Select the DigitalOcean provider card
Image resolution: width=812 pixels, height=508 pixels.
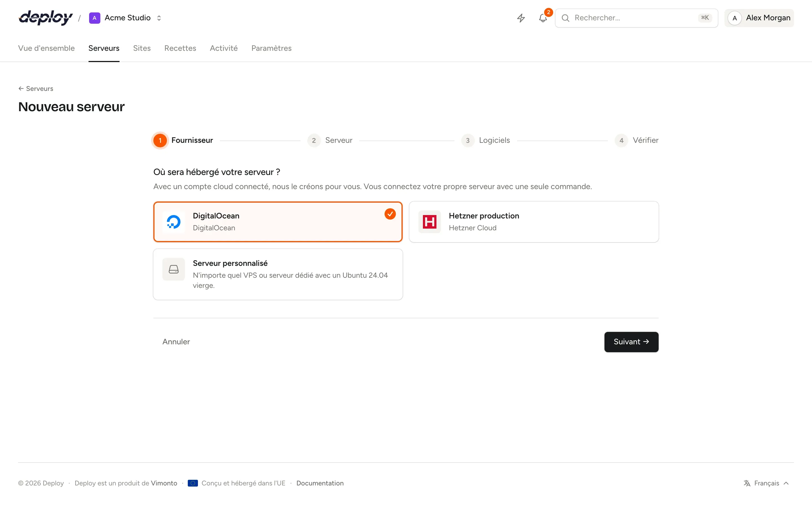click(x=278, y=222)
